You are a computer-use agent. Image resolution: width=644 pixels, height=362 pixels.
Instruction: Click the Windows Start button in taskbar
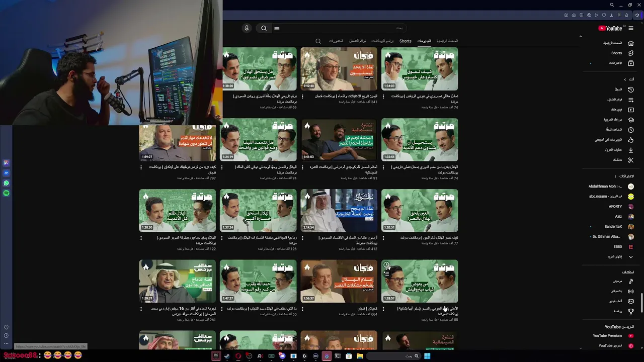(427, 356)
